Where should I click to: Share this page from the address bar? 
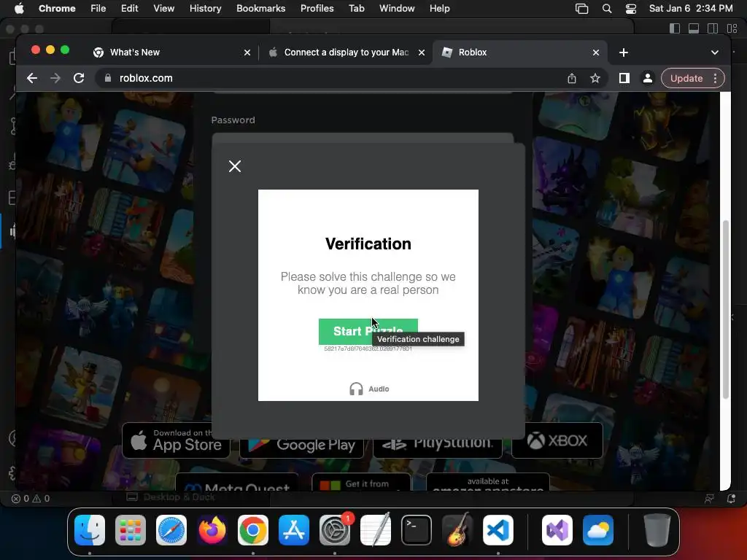[x=572, y=78]
